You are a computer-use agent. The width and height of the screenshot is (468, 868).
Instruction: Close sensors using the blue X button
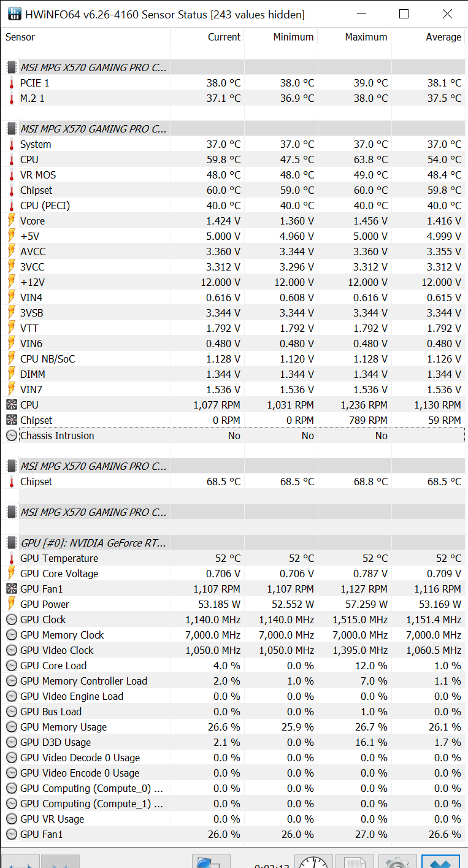click(x=440, y=861)
